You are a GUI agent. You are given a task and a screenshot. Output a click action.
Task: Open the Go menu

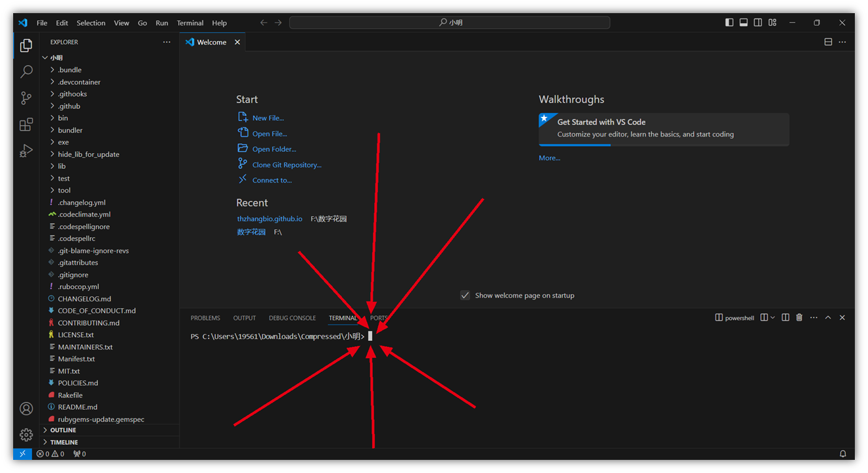[x=142, y=22]
